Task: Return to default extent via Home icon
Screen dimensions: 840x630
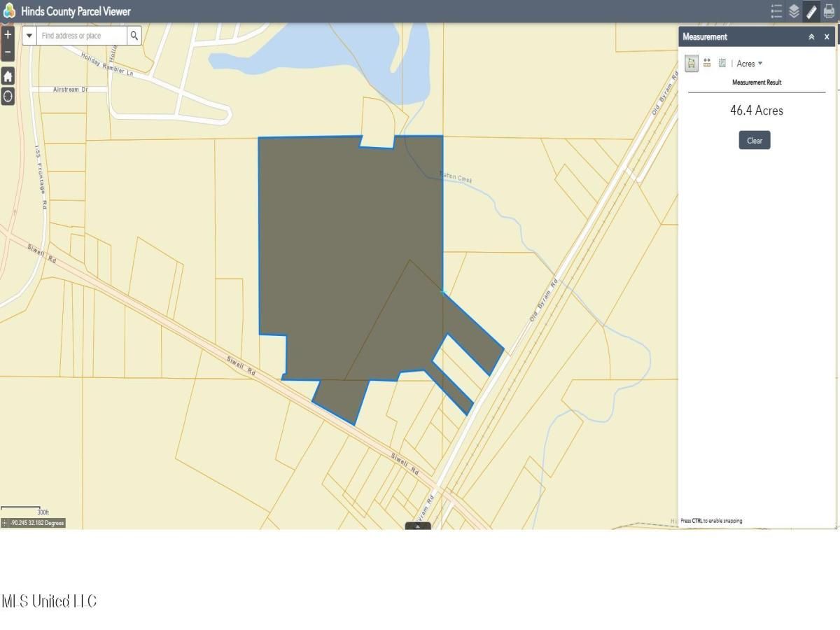Action: pos(8,76)
